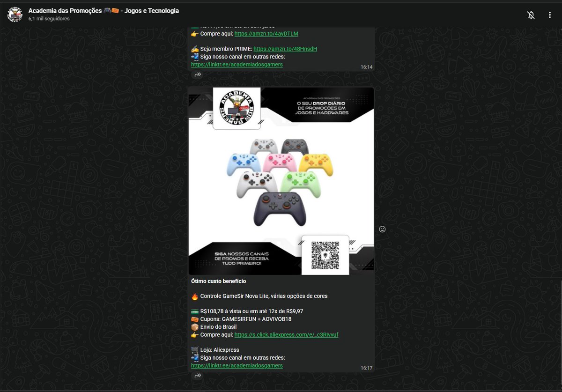Open the PRIME membership link amzn.to/48HnsdH
This screenshot has height=392, width=562.
click(285, 49)
